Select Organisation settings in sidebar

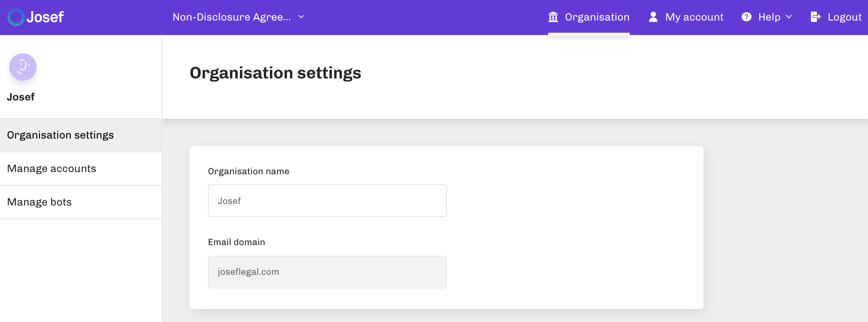pyautogui.click(x=81, y=135)
